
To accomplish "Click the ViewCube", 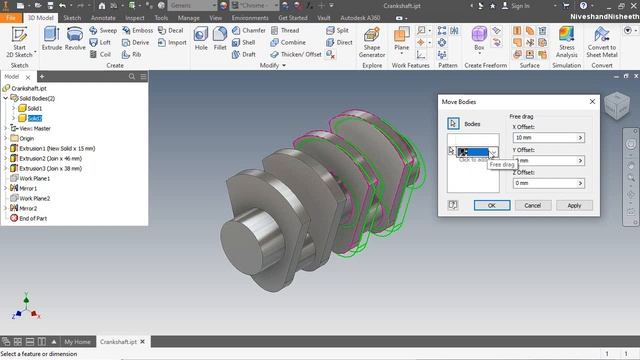I will click(x=617, y=106).
